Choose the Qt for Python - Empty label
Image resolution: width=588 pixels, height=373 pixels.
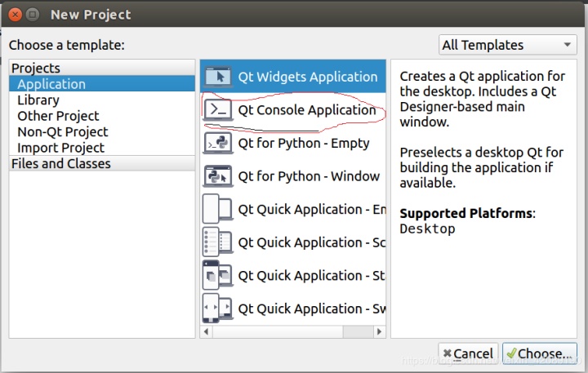click(x=304, y=143)
